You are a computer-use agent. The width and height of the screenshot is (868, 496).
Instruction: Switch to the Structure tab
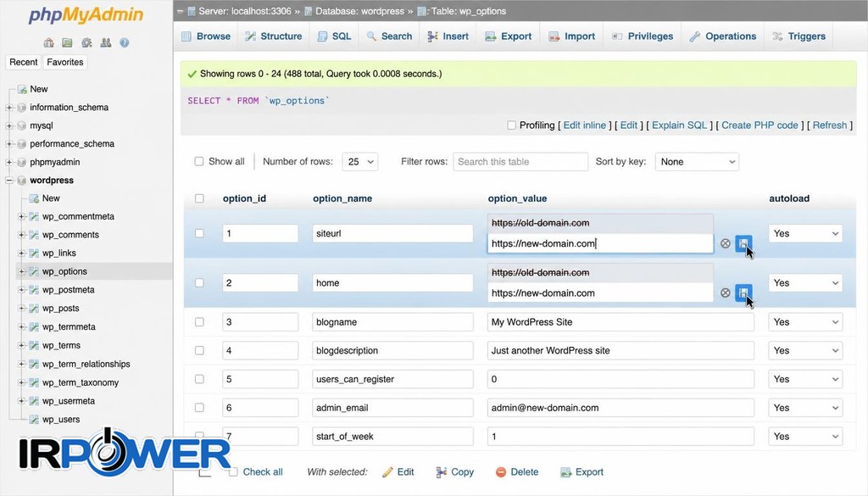click(x=274, y=36)
